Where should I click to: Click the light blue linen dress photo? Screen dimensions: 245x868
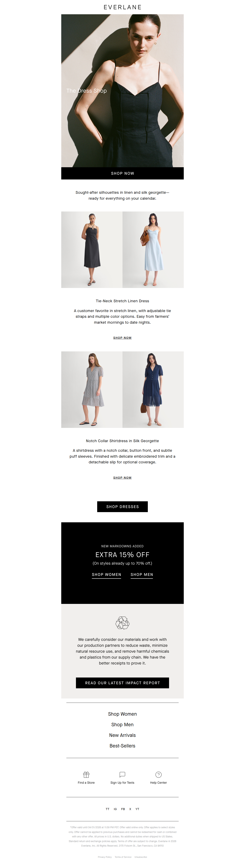153,250
